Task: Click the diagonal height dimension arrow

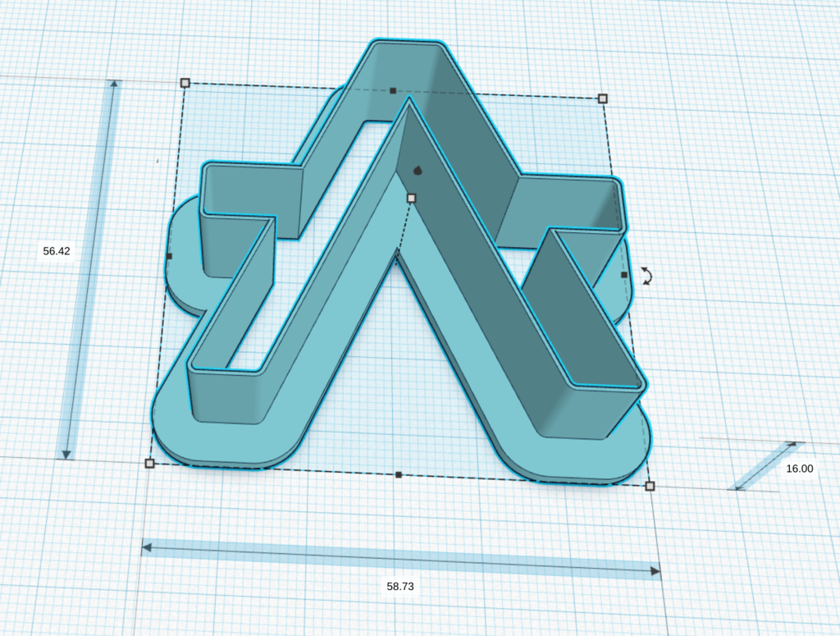Action: click(766, 465)
